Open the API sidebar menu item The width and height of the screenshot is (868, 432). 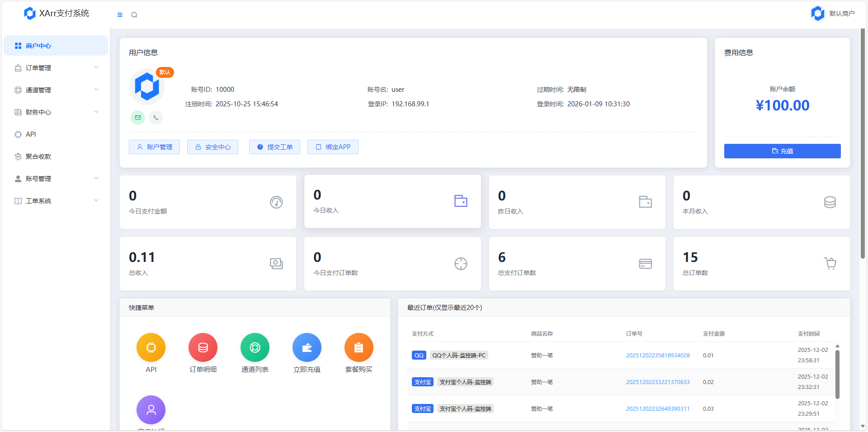pyautogui.click(x=31, y=134)
